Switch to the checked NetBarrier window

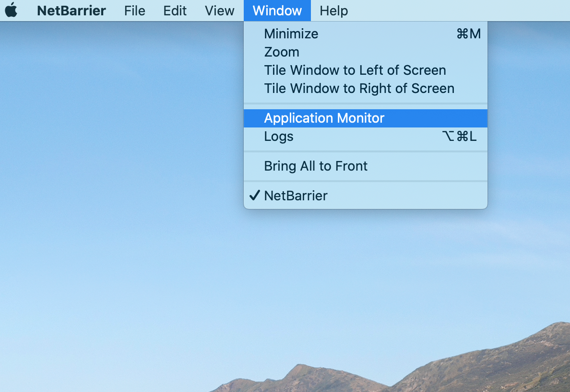365,196
